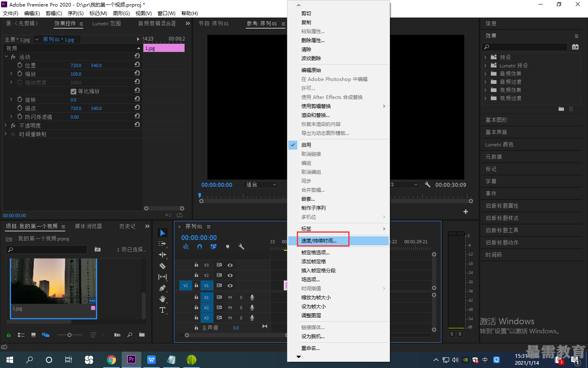The height and width of the screenshot is (368, 588).
Task: Toggle project writable lock icon
Action: click(9, 335)
